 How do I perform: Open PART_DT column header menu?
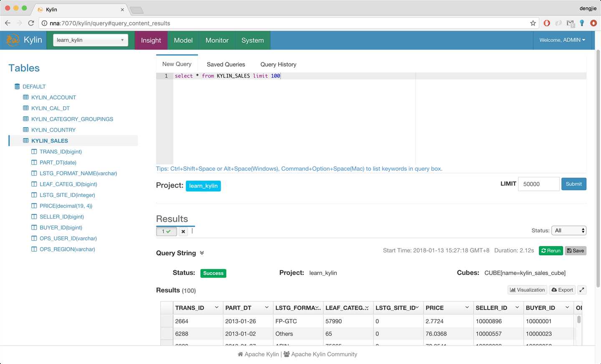(x=267, y=308)
